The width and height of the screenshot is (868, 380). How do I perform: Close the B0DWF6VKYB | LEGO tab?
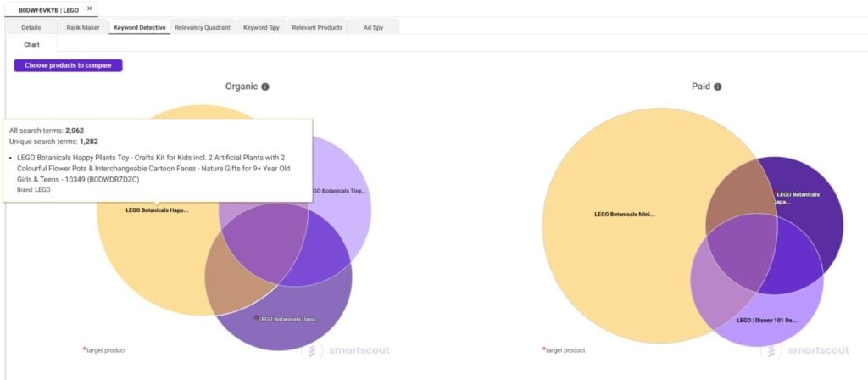click(89, 8)
